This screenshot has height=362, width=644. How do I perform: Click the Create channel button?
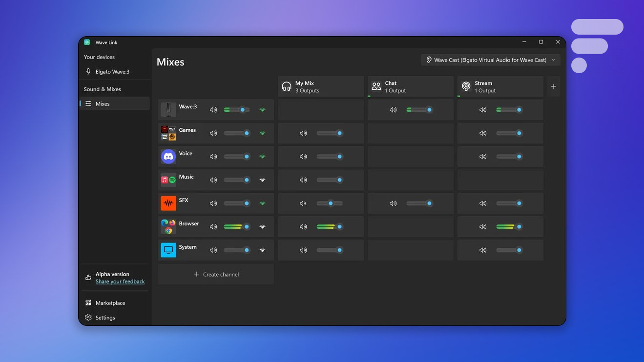pos(216,275)
